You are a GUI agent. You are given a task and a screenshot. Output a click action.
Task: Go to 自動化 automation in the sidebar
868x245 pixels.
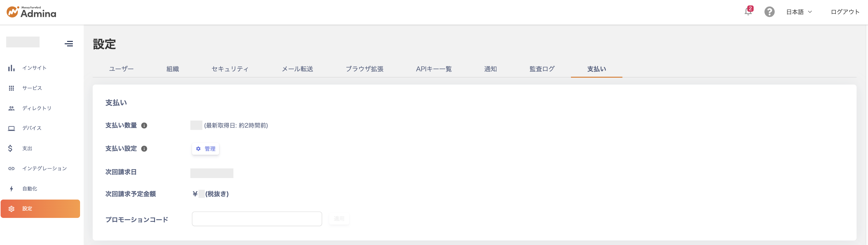(x=30, y=189)
